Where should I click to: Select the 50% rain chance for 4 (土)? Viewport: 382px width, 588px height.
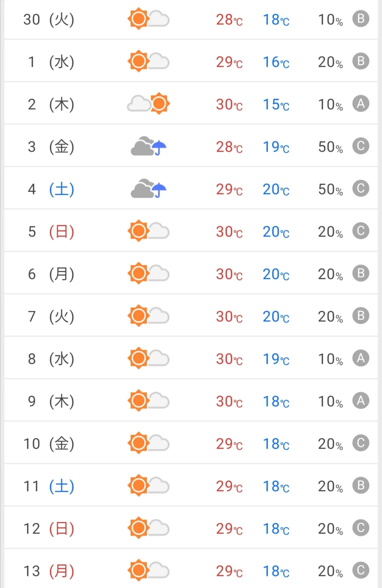point(330,189)
